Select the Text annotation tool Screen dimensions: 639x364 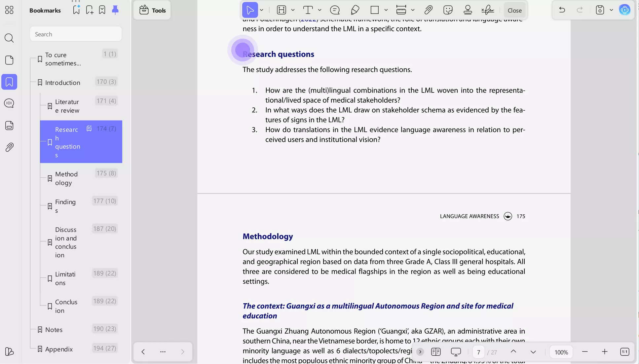tap(308, 10)
